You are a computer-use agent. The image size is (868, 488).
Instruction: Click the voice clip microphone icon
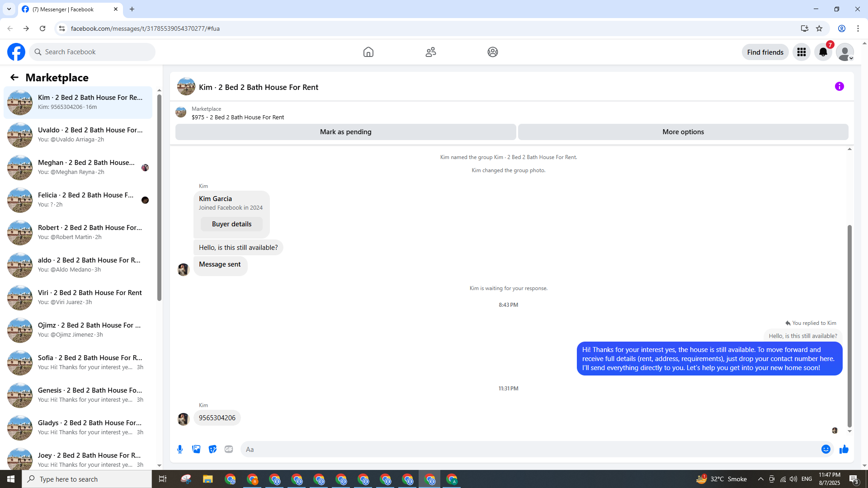click(180, 449)
